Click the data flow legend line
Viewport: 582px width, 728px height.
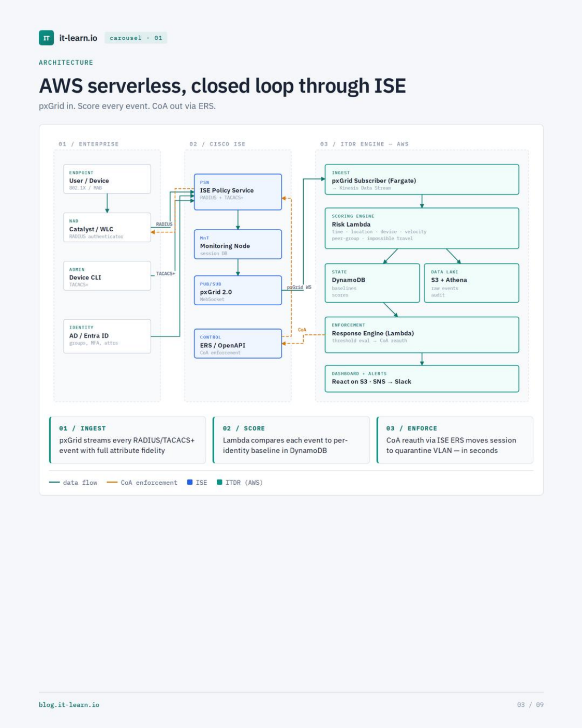(x=54, y=482)
